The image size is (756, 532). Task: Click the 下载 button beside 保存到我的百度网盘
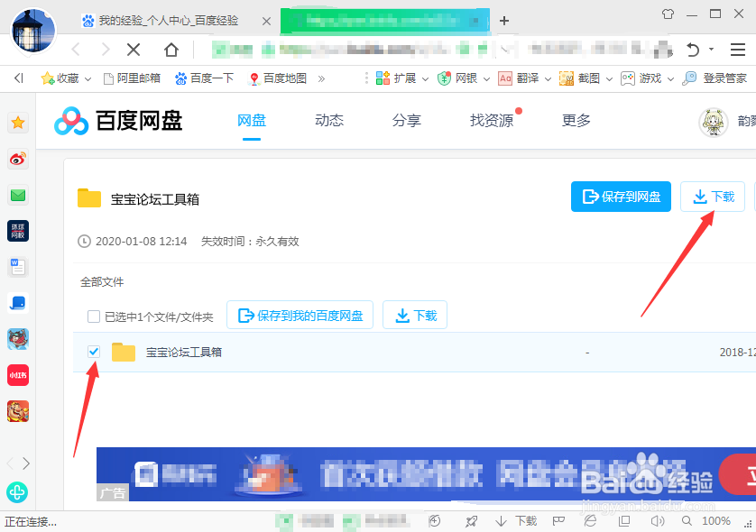[x=415, y=316]
